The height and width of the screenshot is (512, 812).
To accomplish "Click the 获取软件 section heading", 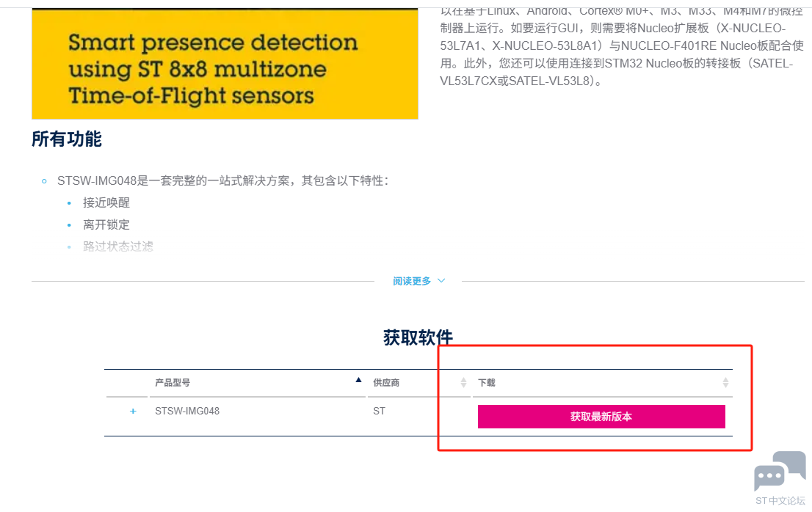I will 418,337.
